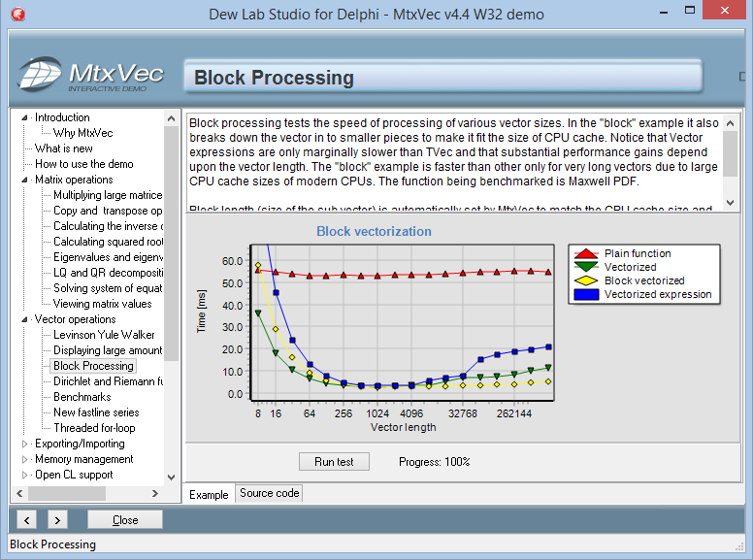The image size is (753, 560).
Task: Click tree panel scroll up arrow
Action: tap(172, 118)
